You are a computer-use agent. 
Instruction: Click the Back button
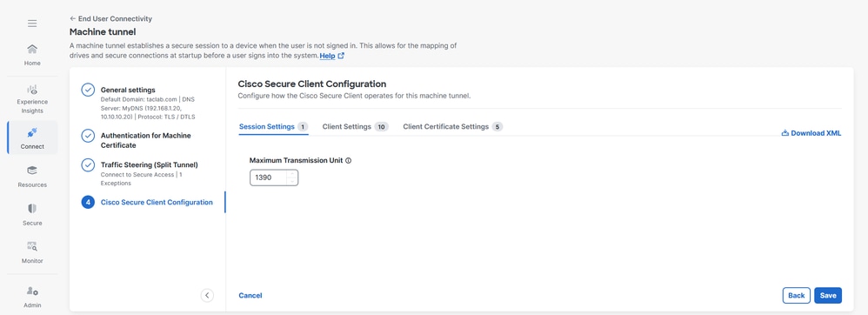pyautogui.click(x=797, y=295)
